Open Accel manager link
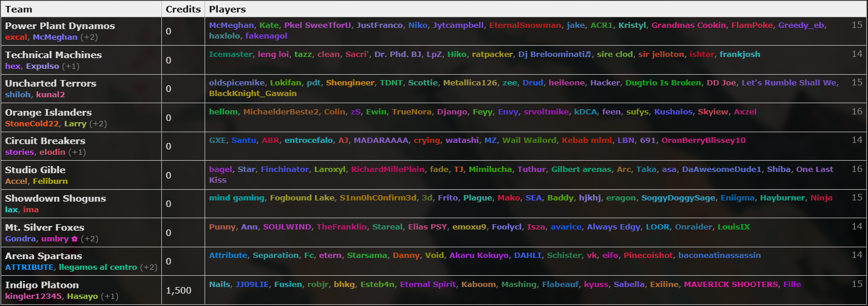 (16, 181)
